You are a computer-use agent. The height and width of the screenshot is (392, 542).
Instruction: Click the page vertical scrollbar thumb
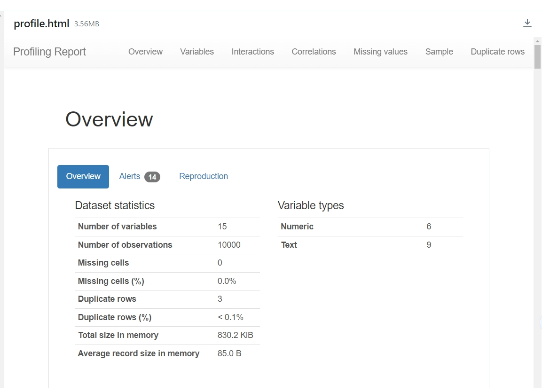point(537,57)
